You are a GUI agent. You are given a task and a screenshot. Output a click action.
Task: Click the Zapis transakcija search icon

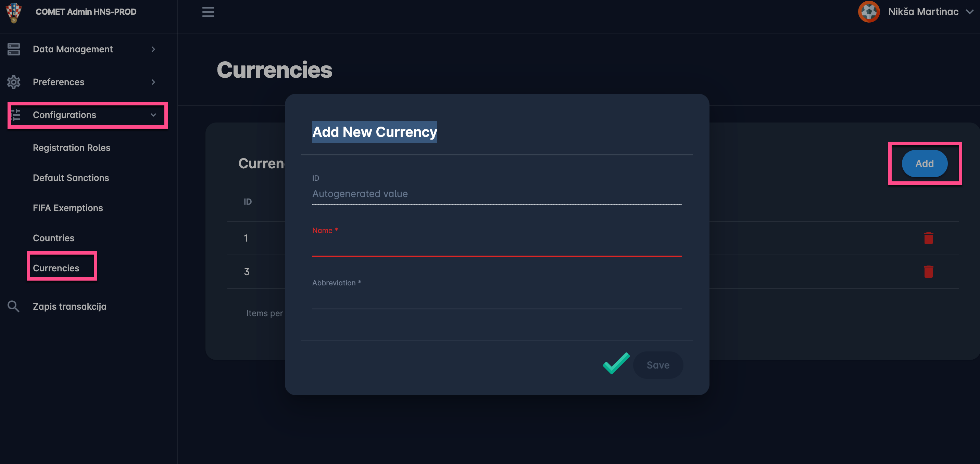[14, 307]
